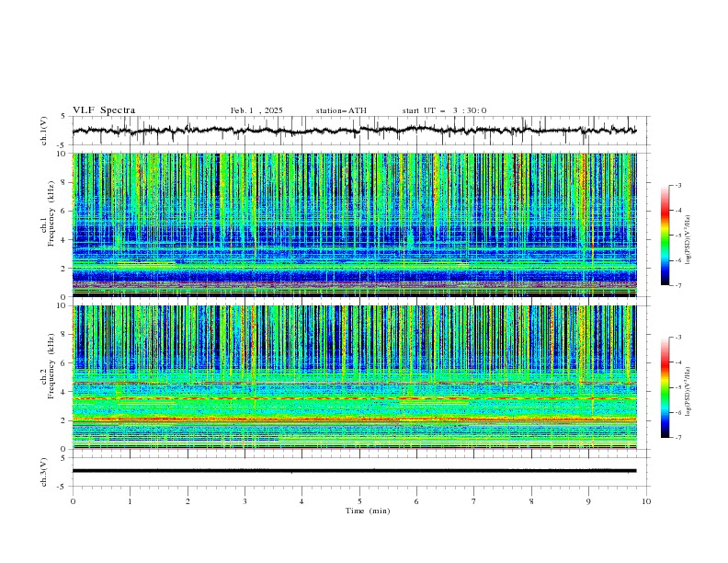Viewport: 728px width, 563px height.
Task: Click the "-7" tick on ch.1 colorbar
Action: pos(677,286)
